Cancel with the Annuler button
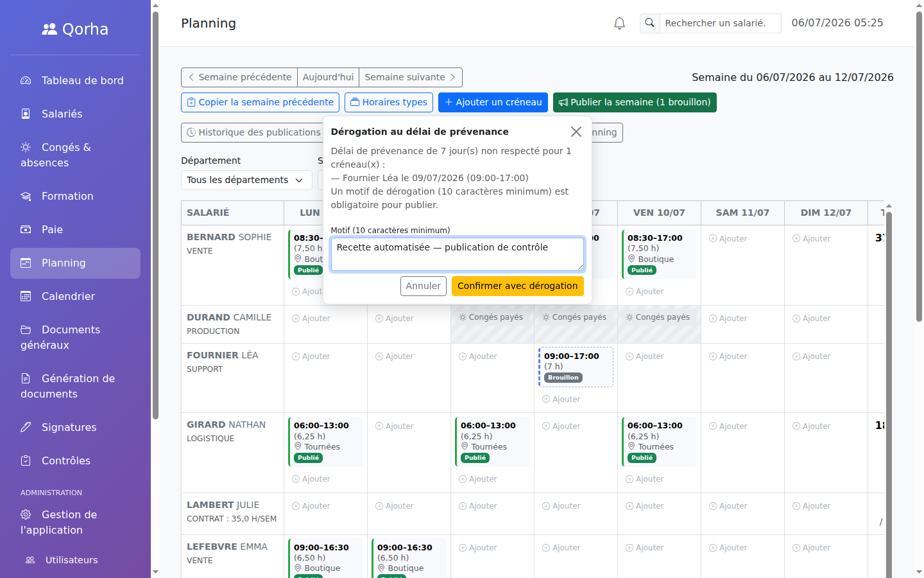The width and height of the screenshot is (924, 578). [x=424, y=286]
